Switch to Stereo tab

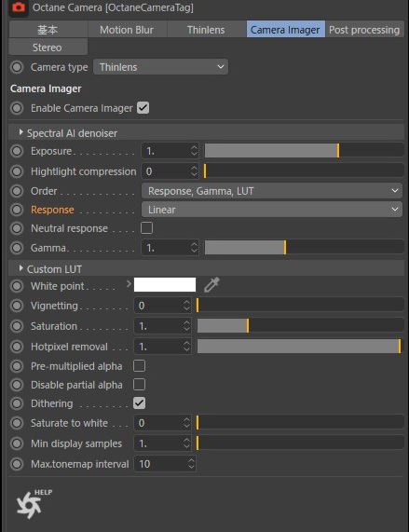(48, 48)
